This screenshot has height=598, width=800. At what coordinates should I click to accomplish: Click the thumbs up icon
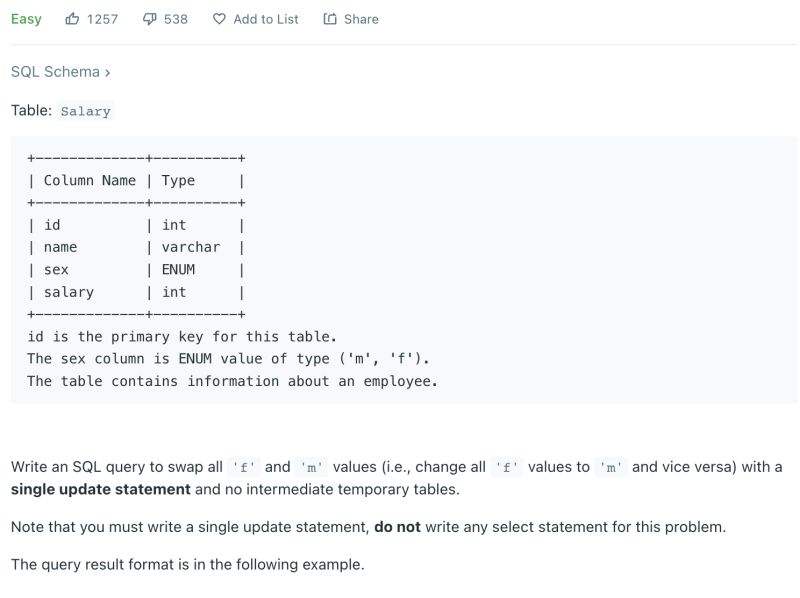click(73, 19)
